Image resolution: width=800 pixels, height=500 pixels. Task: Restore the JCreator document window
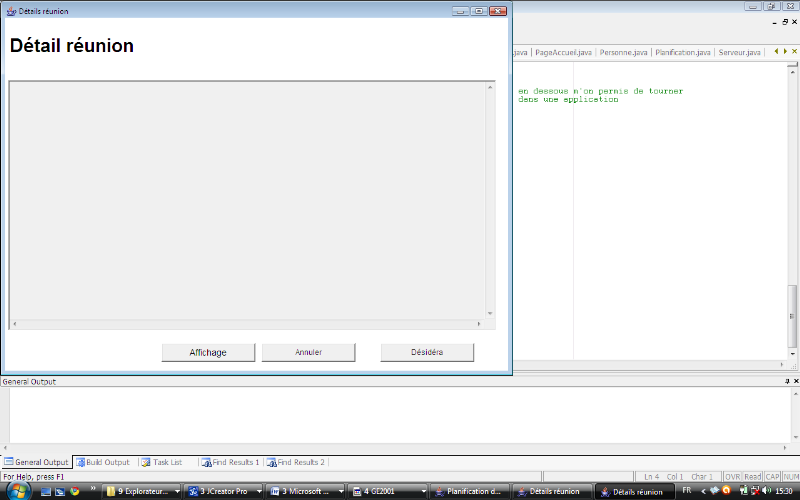tap(785, 22)
